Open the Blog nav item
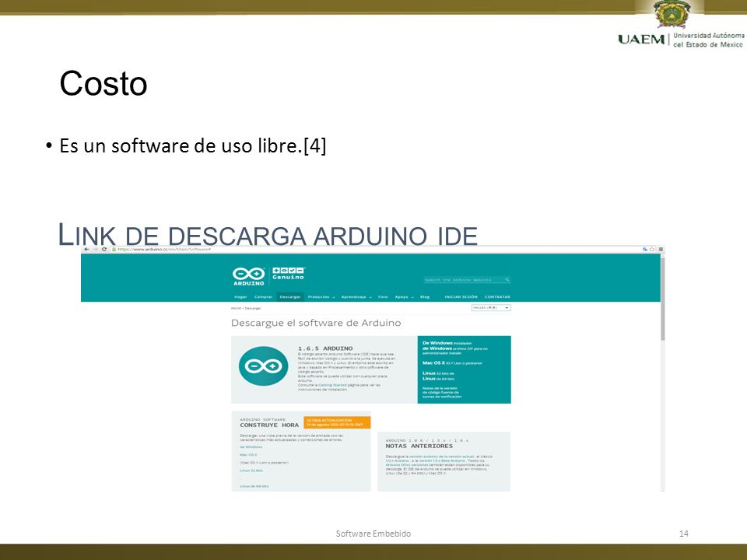The image size is (747, 560). 425,296
